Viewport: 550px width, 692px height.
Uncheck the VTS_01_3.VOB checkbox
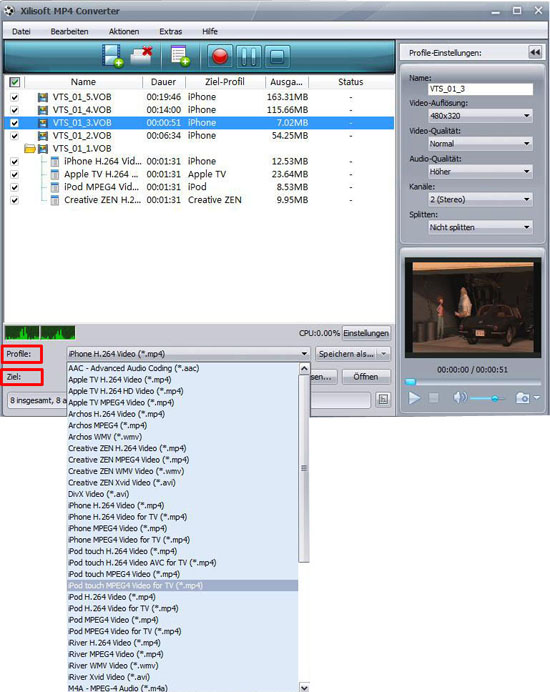tap(15, 123)
